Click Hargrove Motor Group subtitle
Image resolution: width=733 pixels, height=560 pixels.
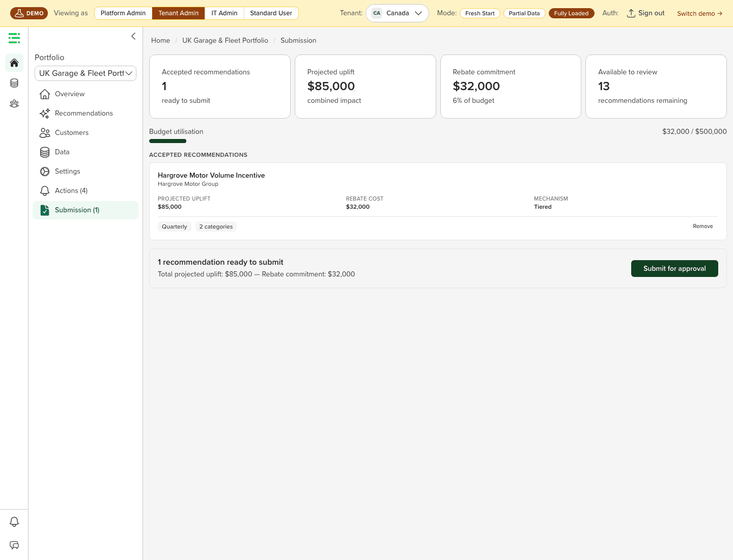(x=188, y=184)
